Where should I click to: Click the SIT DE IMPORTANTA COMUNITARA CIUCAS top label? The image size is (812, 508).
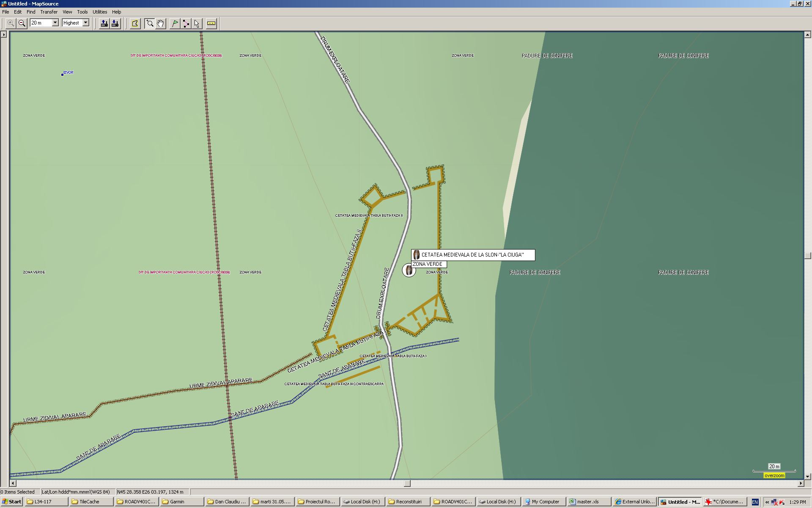coord(176,55)
